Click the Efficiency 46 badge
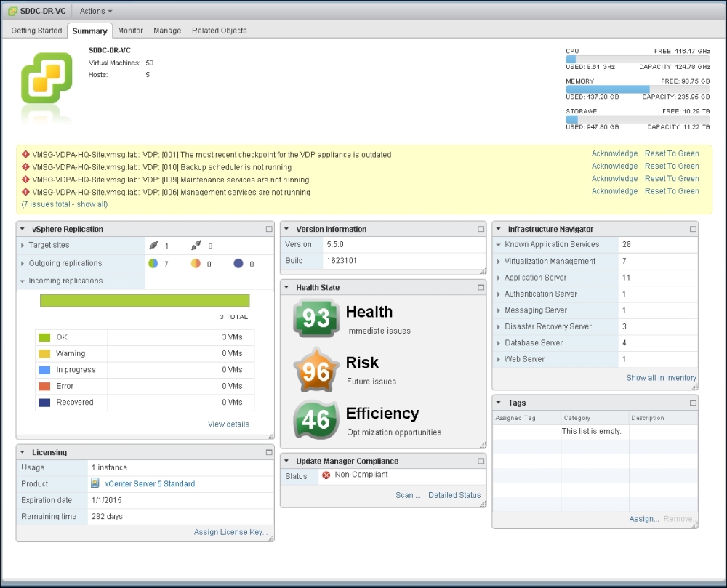 (316, 420)
